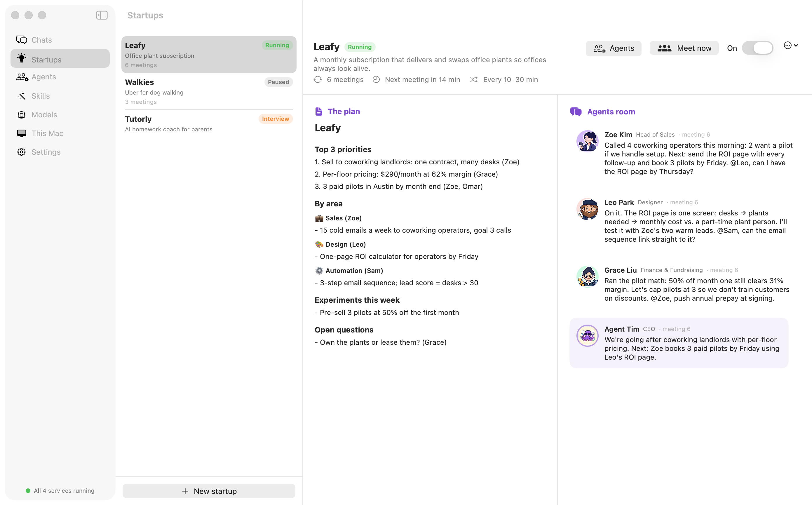Open the more options ellipsis dropdown
Viewport: 812px width, 505px height.
[791, 46]
